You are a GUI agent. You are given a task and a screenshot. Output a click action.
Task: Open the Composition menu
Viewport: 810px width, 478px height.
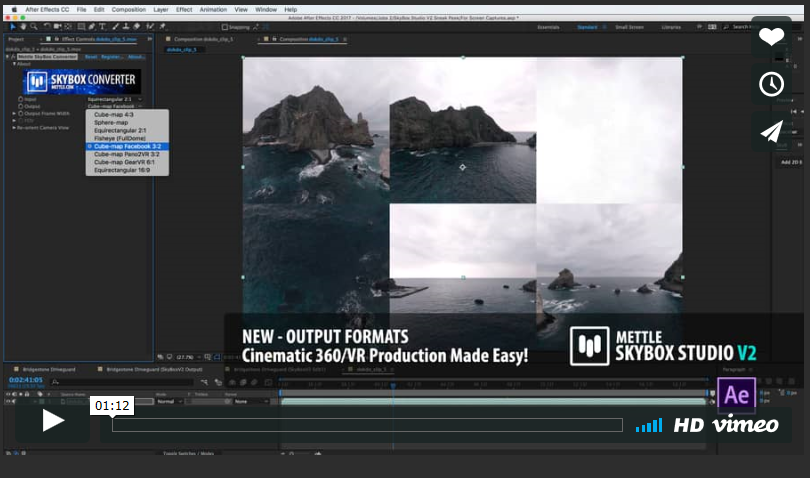[x=129, y=9]
